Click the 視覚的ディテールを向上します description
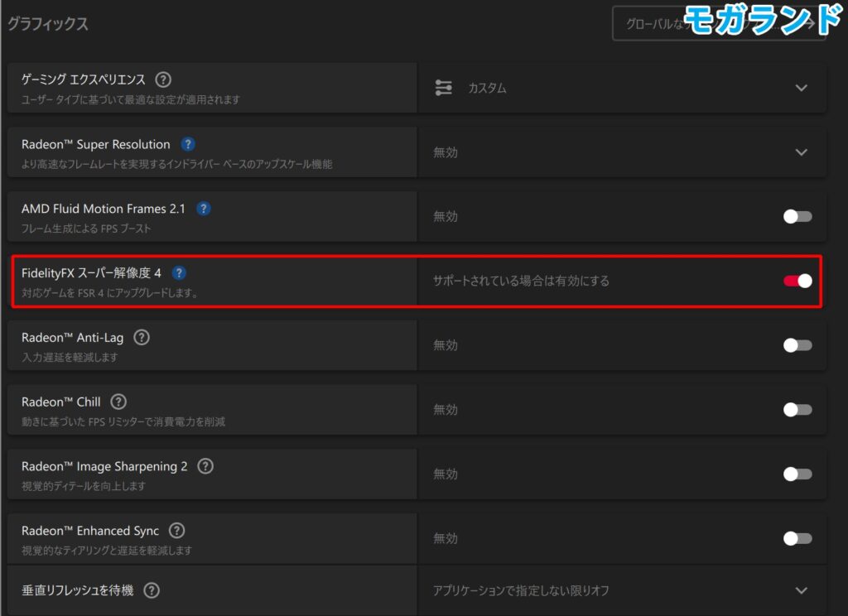The image size is (848, 616). click(84, 486)
